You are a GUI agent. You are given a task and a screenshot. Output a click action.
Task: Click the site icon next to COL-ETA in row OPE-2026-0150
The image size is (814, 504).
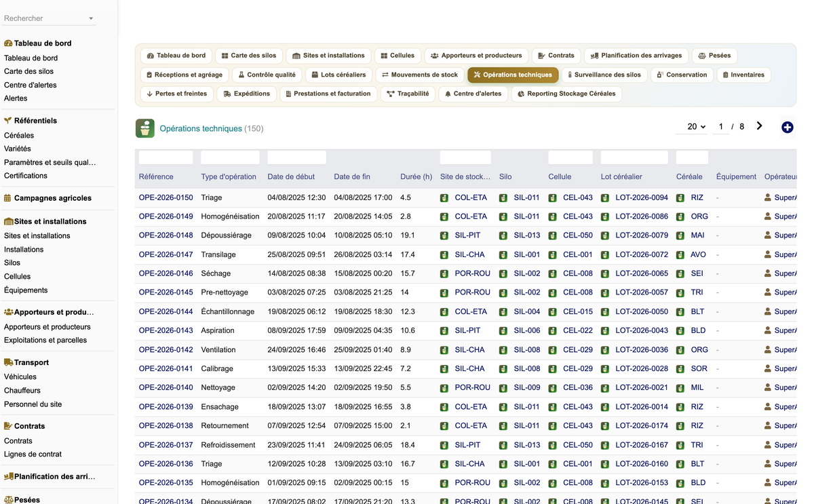444,197
